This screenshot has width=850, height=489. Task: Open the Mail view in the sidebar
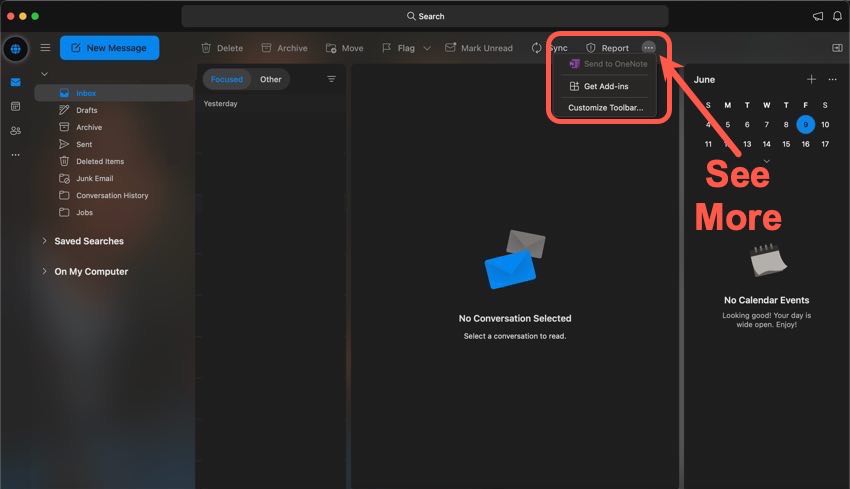pyautogui.click(x=16, y=82)
